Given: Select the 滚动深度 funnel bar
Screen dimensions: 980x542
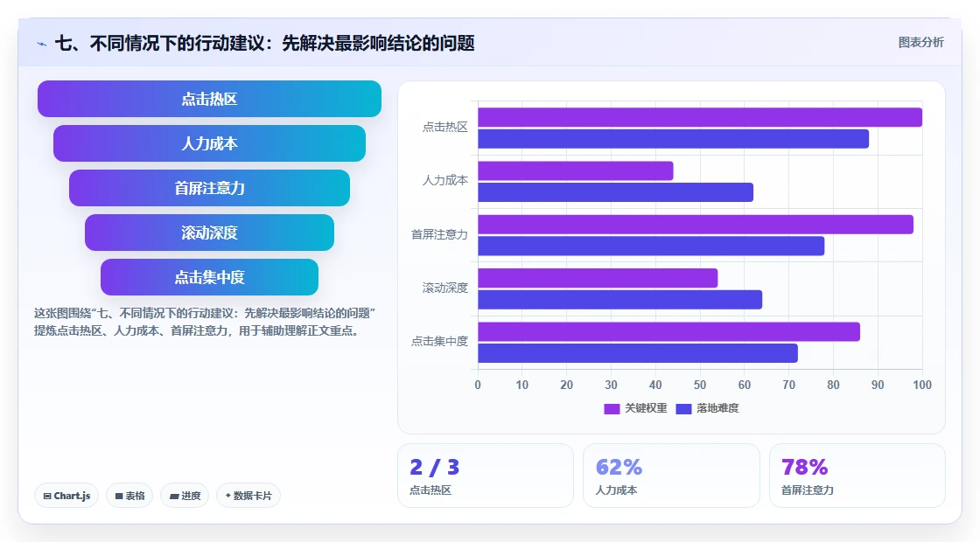Looking at the screenshot, I should pos(209,233).
